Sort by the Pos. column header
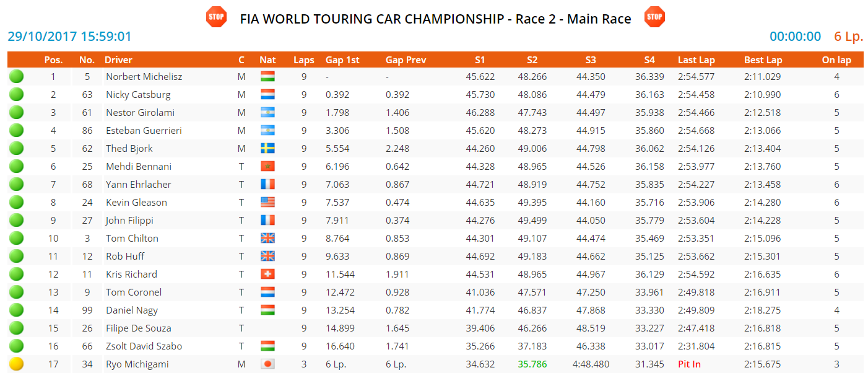The height and width of the screenshot is (378, 868). [x=53, y=60]
